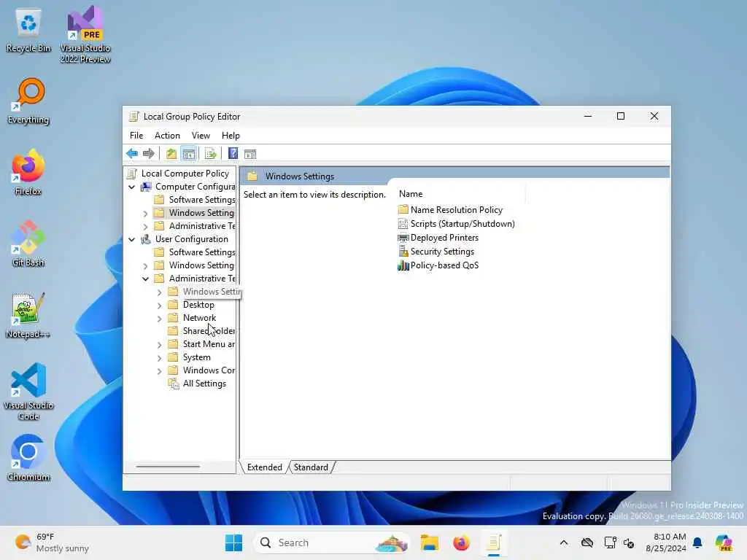This screenshot has width=747, height=560.
Task: Select the Desktop tree item label
Action: pyautogui.click(x=198, y=305)
